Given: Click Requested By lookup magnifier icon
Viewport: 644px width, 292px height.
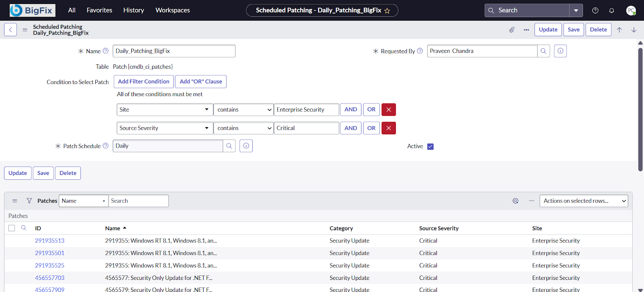Looking at the screenshot, I should pyautogui.click(x=543, y=51).
